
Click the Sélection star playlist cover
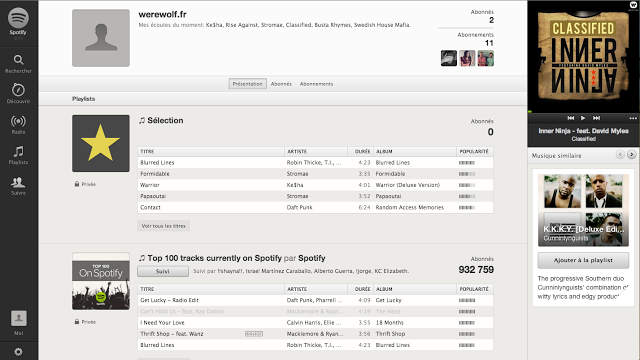(x=101, y=143)
